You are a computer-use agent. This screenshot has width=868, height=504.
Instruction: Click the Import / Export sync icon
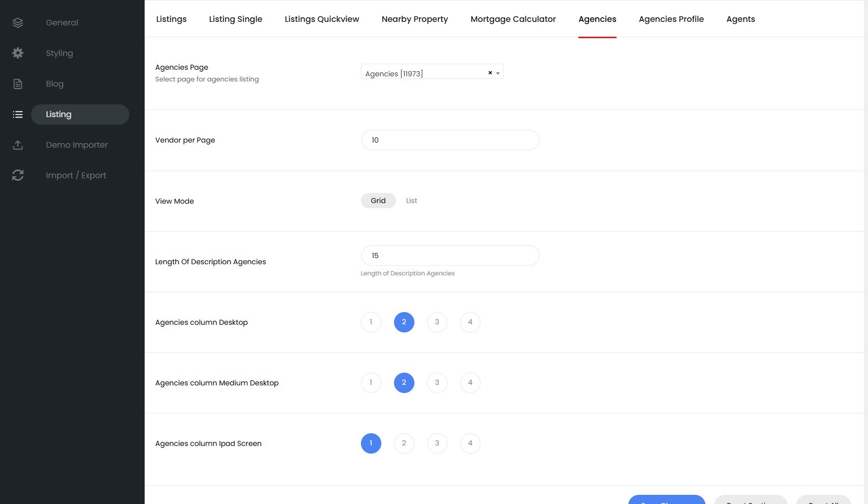click(18, 175)
